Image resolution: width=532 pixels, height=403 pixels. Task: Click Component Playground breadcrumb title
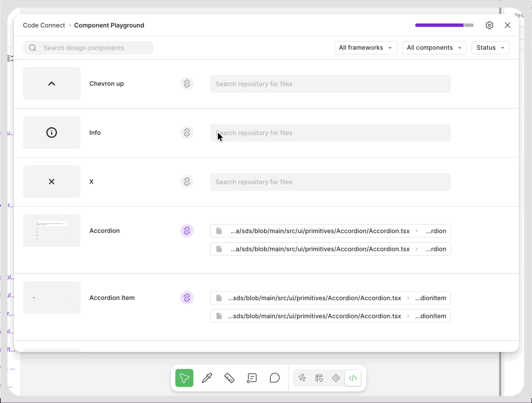click(109, 25)
